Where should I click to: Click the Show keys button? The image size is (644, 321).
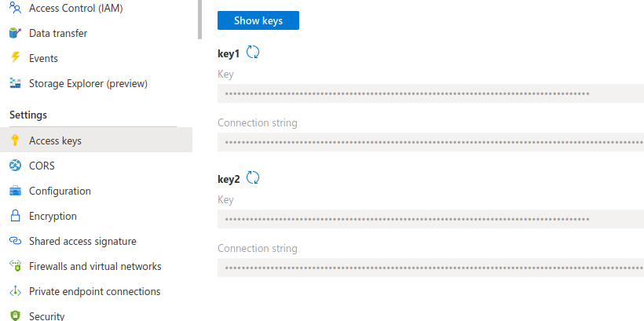(258, 20)
